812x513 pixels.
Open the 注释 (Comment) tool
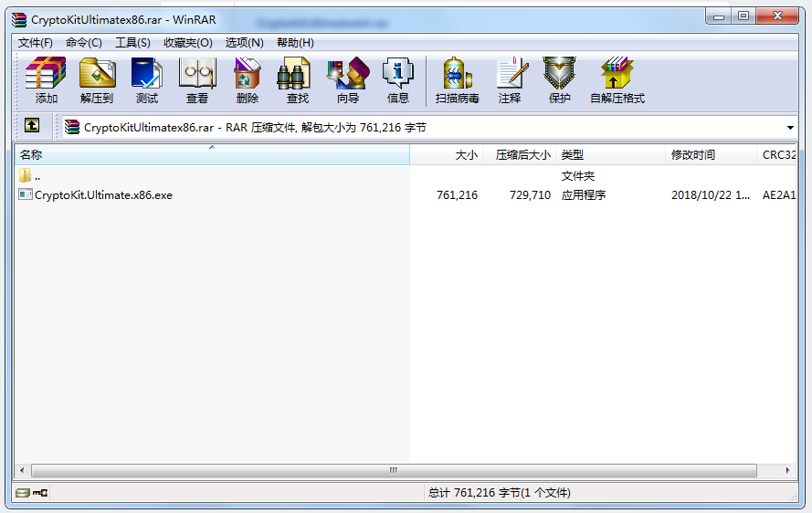pos(510,80)
